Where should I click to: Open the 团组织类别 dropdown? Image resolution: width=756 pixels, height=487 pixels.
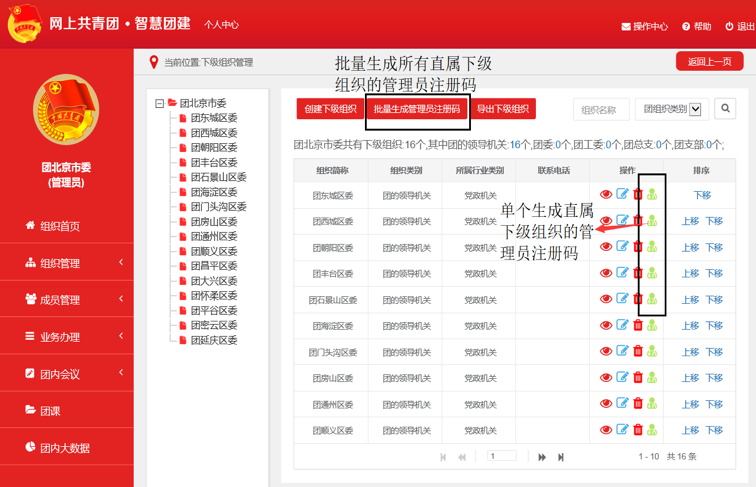[x=671, y=109]
